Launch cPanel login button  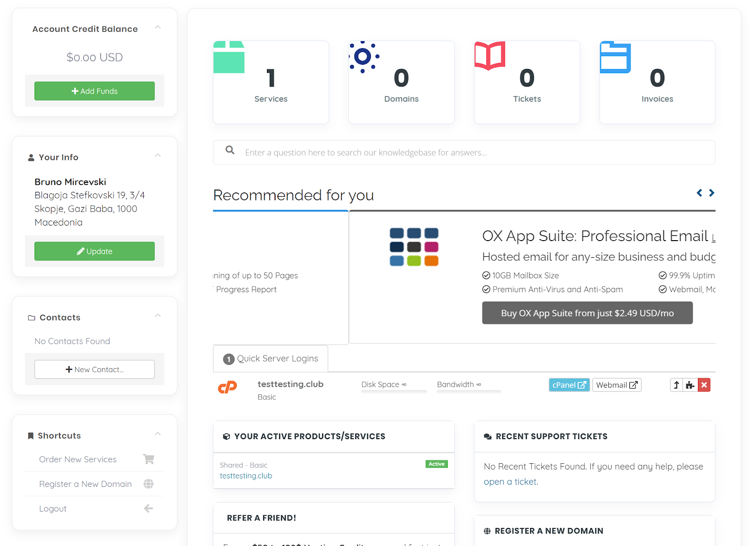[569, 385]
